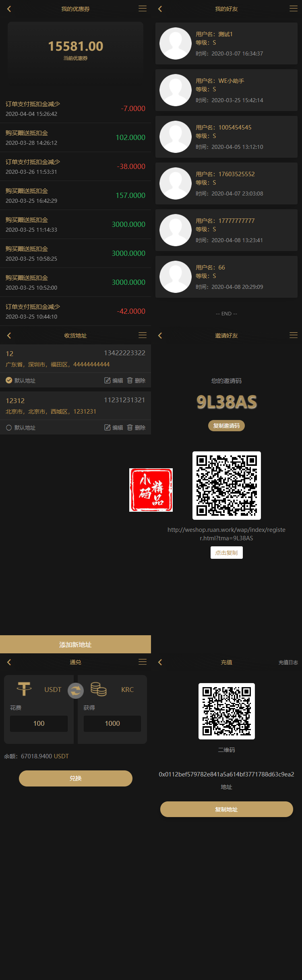Go back from the 我的好友 screen
This screenshot has height=980, width=302.
[x=160, y=9]
